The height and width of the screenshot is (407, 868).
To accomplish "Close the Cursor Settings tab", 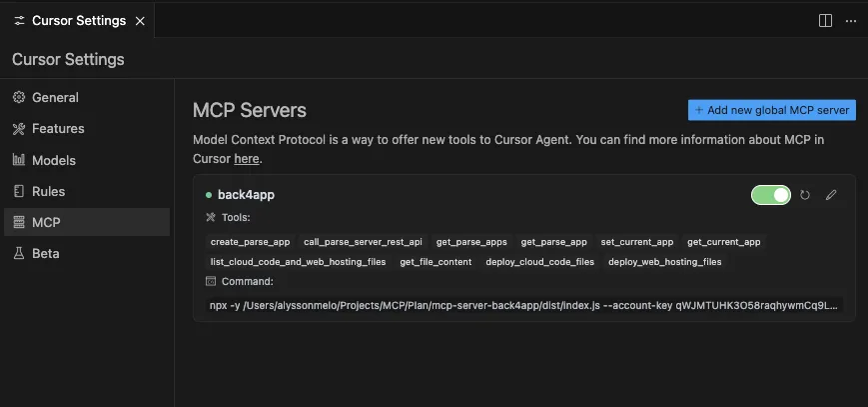I will pos(140,21).
